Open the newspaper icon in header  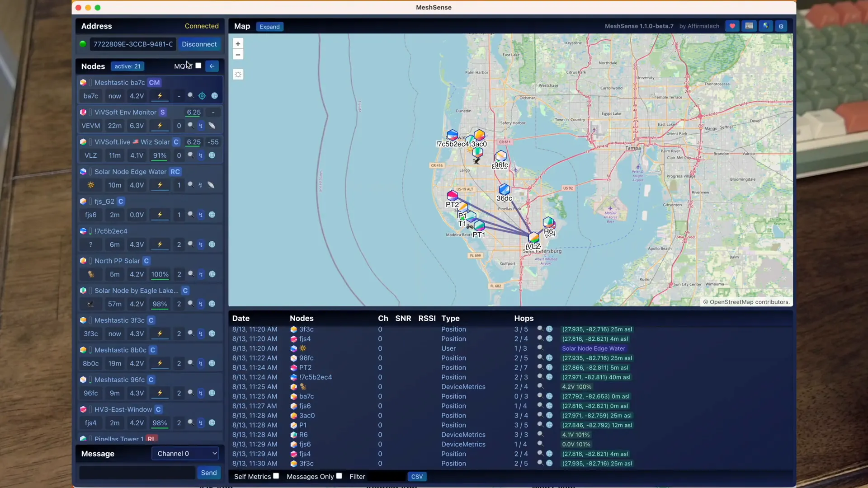point(749,26)
